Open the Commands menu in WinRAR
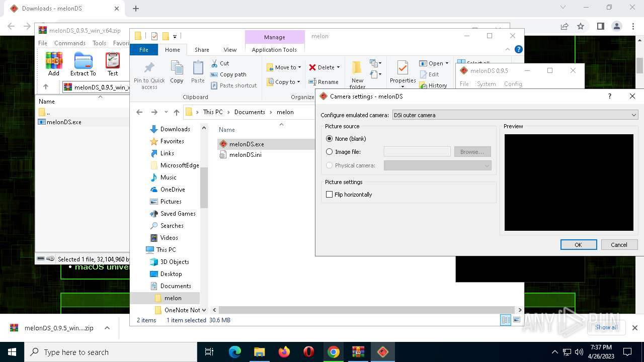Image resolution: width=644 pixels, height=362 pixels. (x=69, y=43)
